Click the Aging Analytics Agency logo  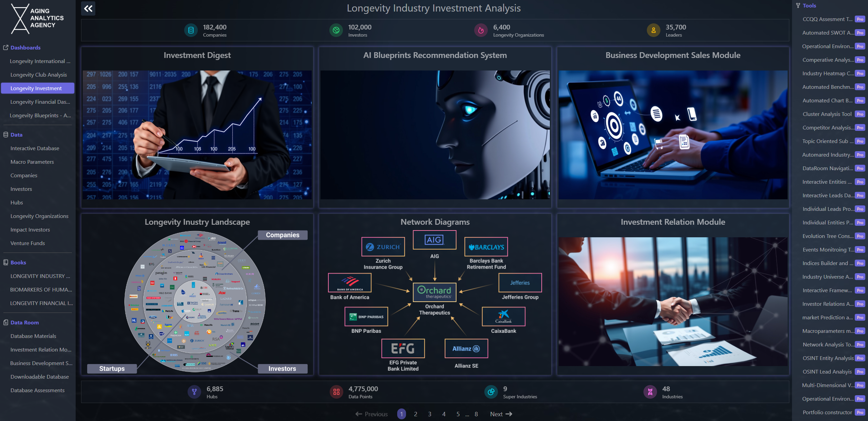(x=37, y=19)
